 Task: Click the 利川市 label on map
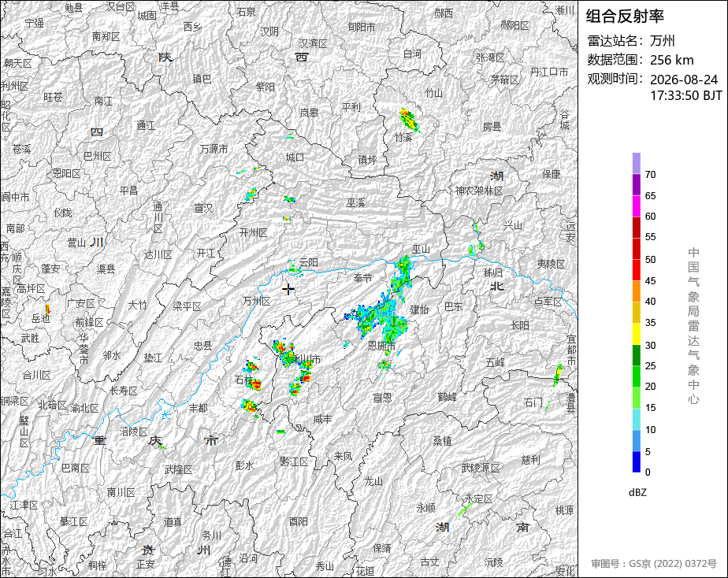[307, 360]
